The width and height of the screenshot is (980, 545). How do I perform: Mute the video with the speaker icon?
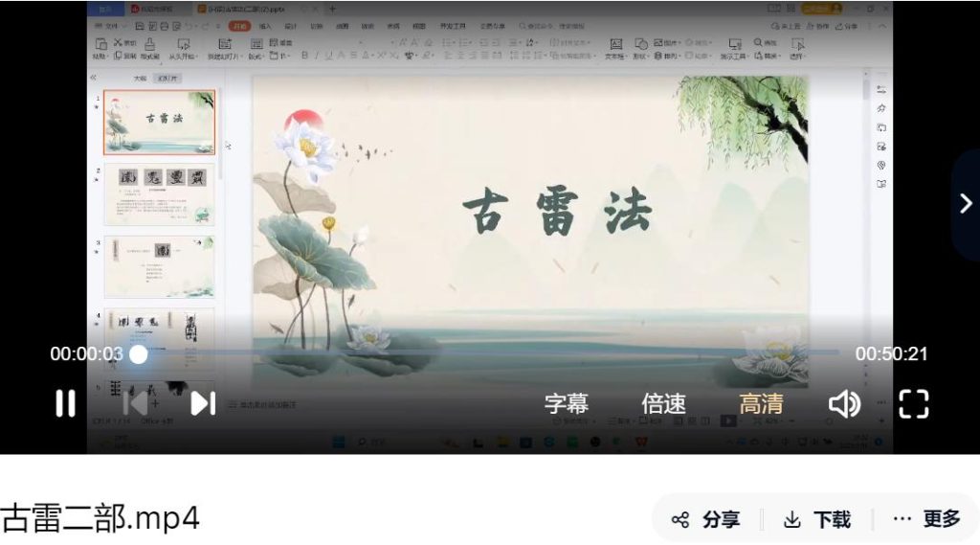point(843,404)
